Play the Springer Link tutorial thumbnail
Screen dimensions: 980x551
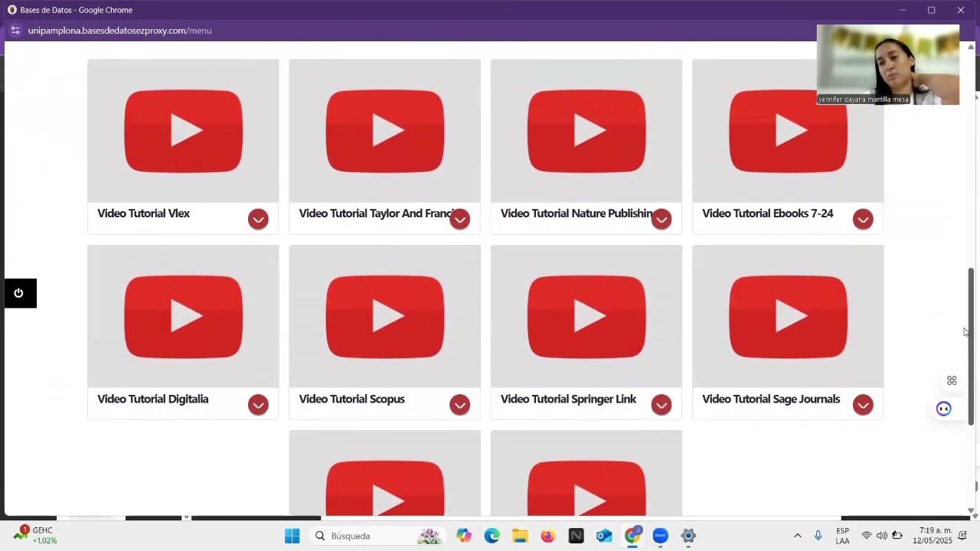click(586, 316)
